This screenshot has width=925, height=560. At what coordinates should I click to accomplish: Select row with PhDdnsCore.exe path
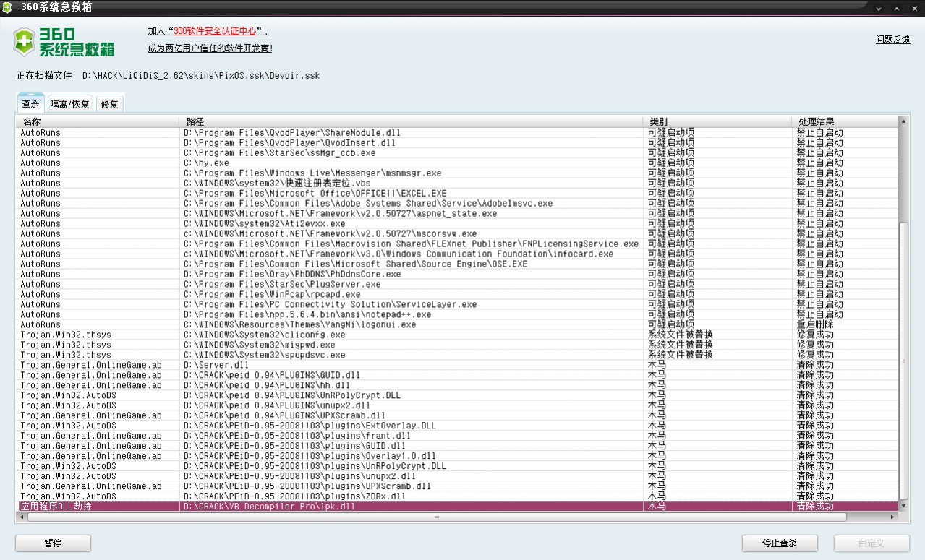[458, 275]
